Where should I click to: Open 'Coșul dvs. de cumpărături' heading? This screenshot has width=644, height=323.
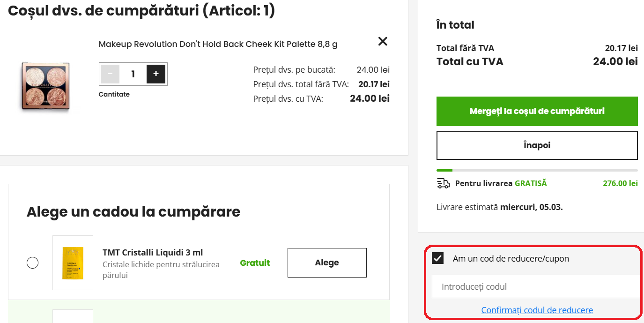[x=141, y=10]
